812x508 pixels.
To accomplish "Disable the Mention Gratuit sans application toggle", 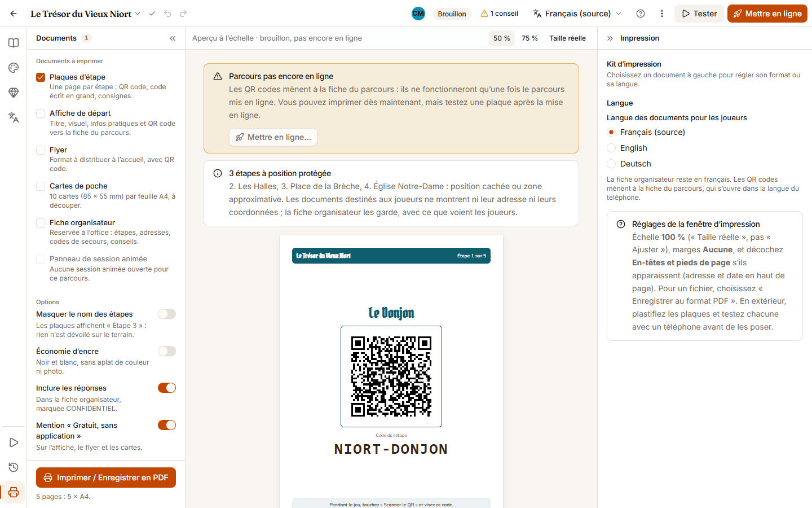I will point(167,425).
